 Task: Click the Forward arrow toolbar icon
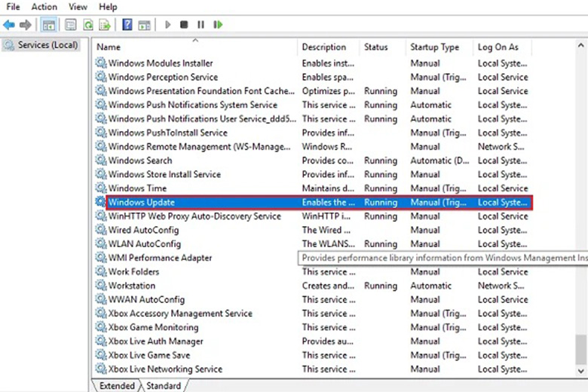26,25
